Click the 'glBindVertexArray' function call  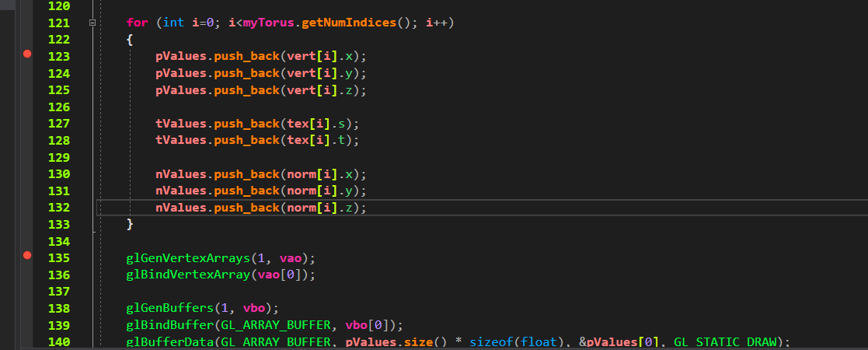pyautogui.click(x=188, y=275)
